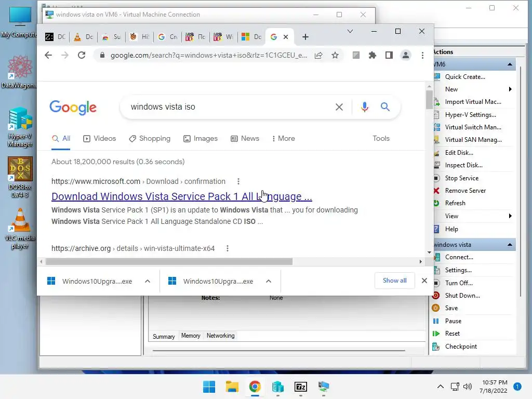Screen dimensions: 532x399
Task: Open options for archive.org result
Action: click(228, 248)
